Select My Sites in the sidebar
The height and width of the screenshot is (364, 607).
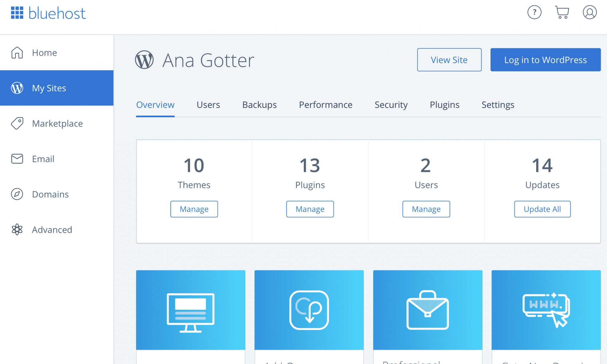(x=57, y=88)
